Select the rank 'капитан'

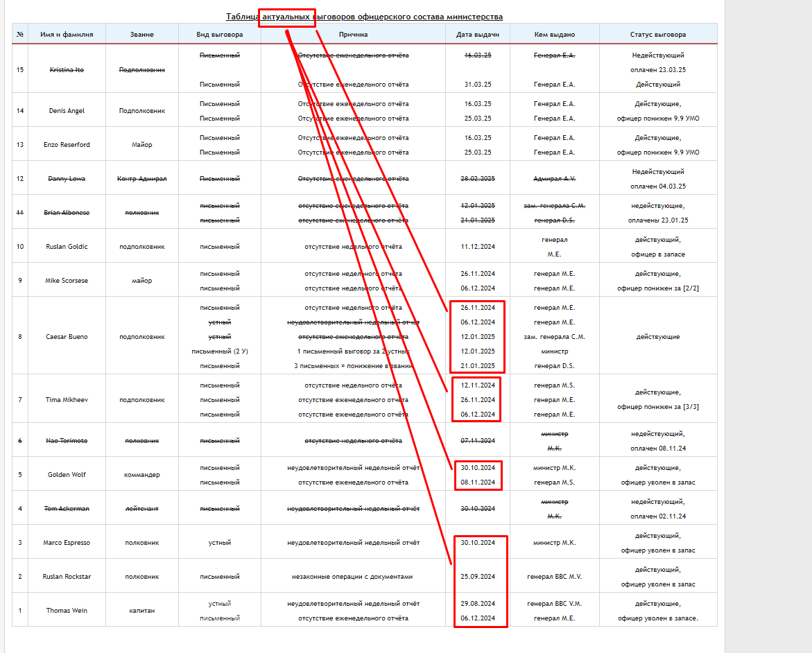pyautogui.click(x=142, y=611)
